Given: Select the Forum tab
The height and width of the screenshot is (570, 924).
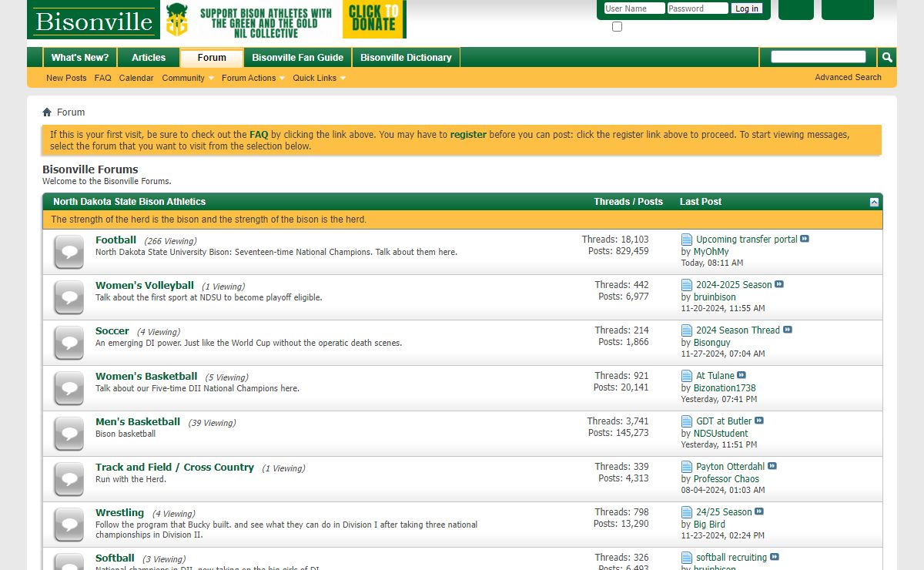Looking at the screenshot, I should click(x=212, y=58).
